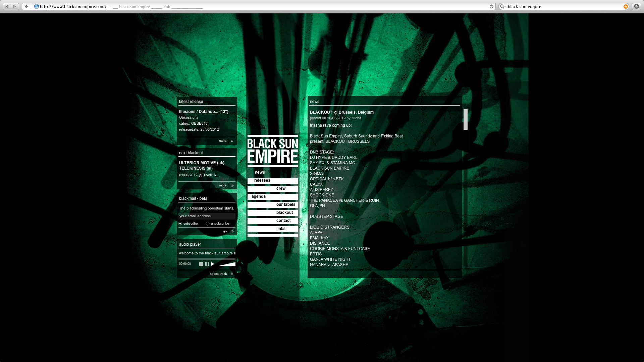Click 'DJ HYPE & DADDY EARL' lineup entry

coord(334,158)
